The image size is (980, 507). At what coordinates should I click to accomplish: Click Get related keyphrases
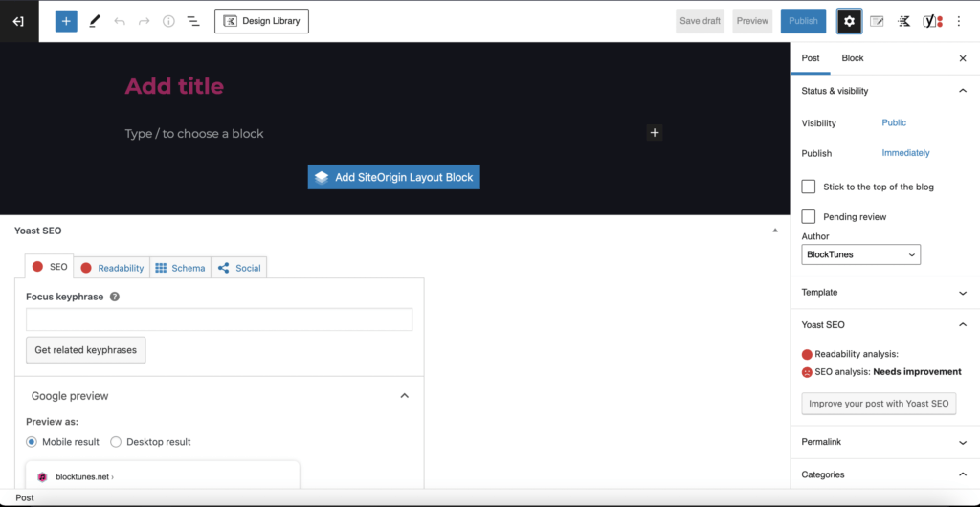(x=85, y=350)
